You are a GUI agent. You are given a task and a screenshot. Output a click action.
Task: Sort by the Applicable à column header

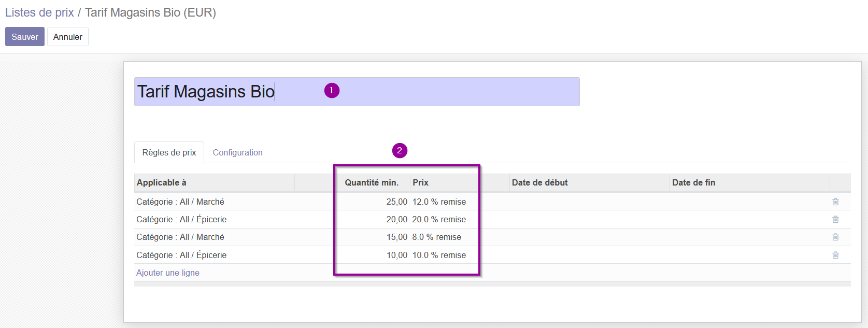[x=215, y=182]
